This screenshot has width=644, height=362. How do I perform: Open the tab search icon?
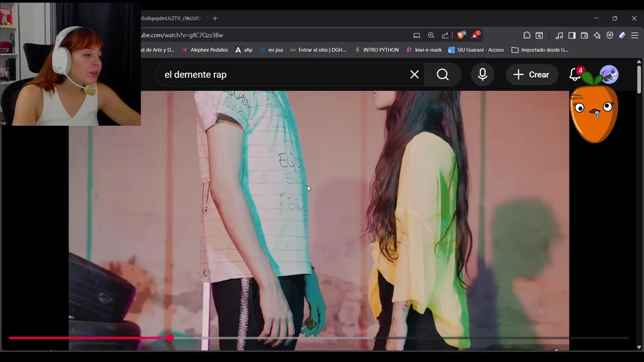[x=539, y=35]
